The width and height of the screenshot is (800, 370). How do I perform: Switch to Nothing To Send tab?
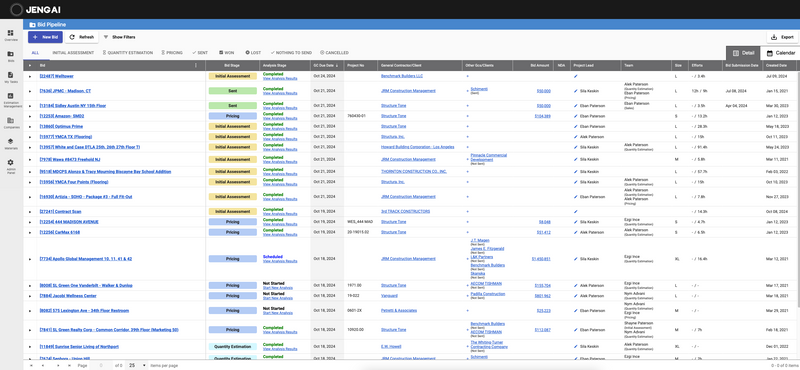pos(291,53)
